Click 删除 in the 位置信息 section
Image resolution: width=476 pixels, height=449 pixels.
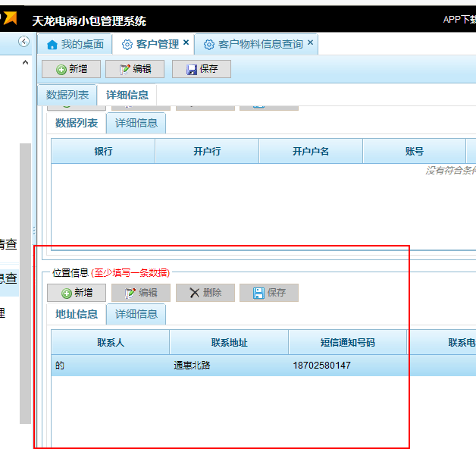205,293
